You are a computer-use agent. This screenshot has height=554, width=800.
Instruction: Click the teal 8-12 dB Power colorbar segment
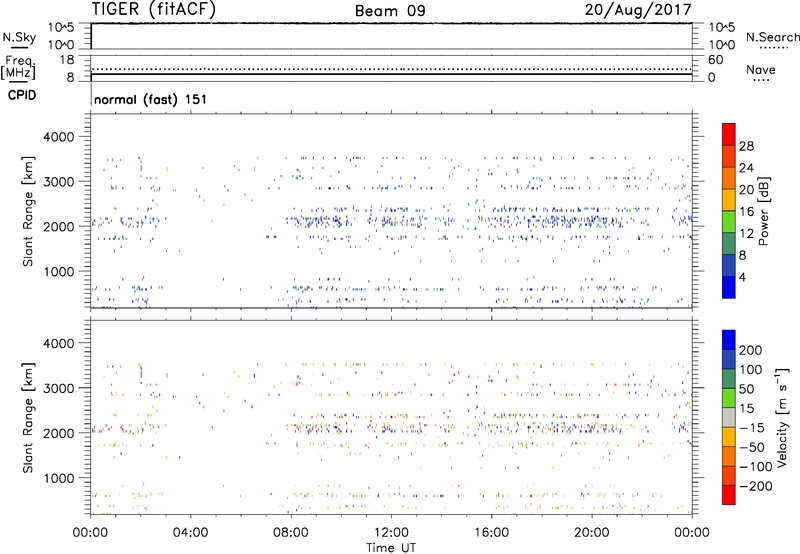[729, 243]
